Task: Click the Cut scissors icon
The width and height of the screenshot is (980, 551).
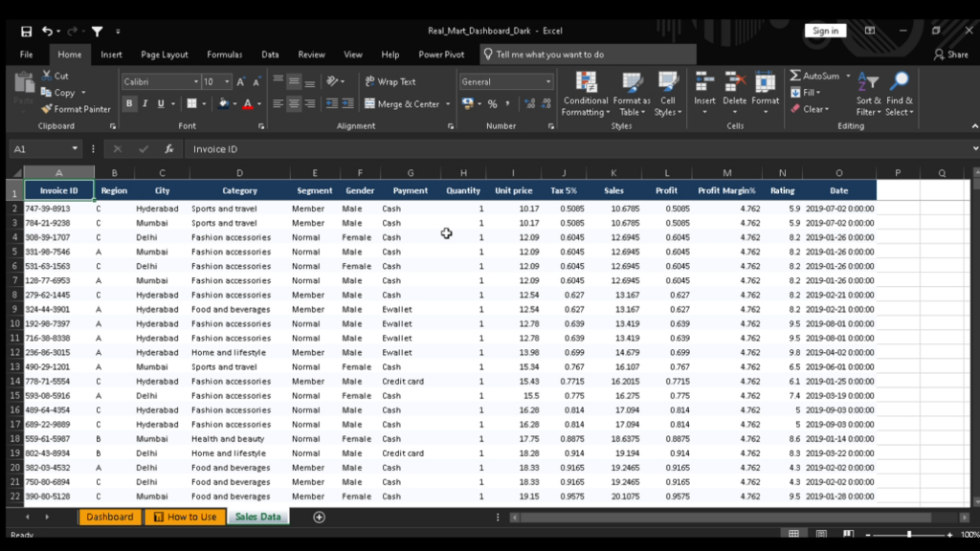Action: (47, 76)
